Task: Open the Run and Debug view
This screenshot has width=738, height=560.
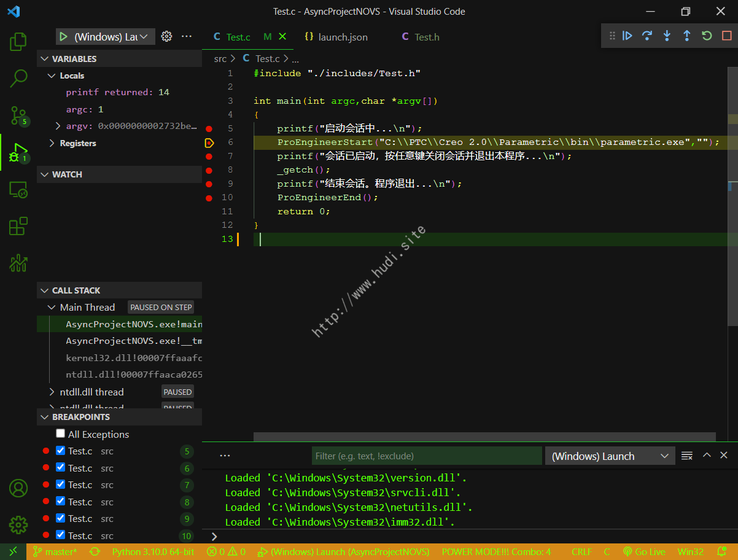Action: (x=18, y=152)
